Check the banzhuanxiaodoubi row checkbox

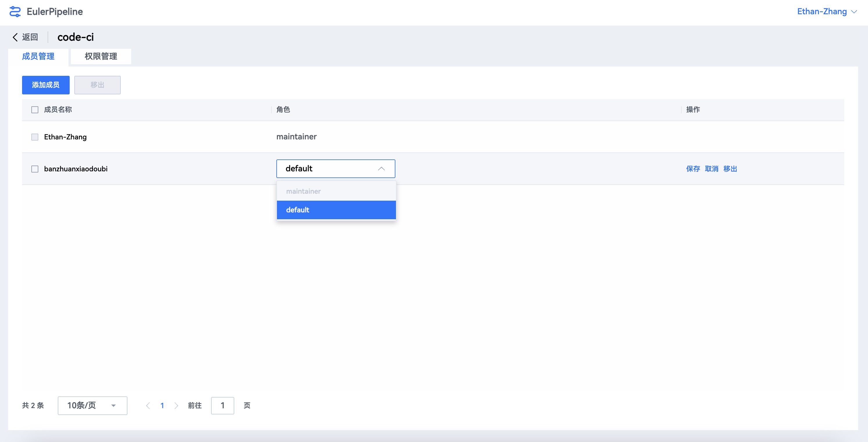tap(35, 169)
